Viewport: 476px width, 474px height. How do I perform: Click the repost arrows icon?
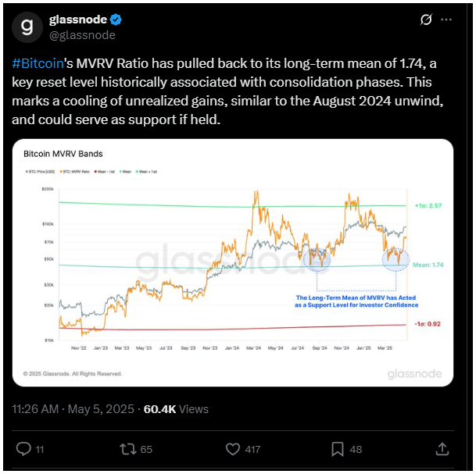(128, 449)
